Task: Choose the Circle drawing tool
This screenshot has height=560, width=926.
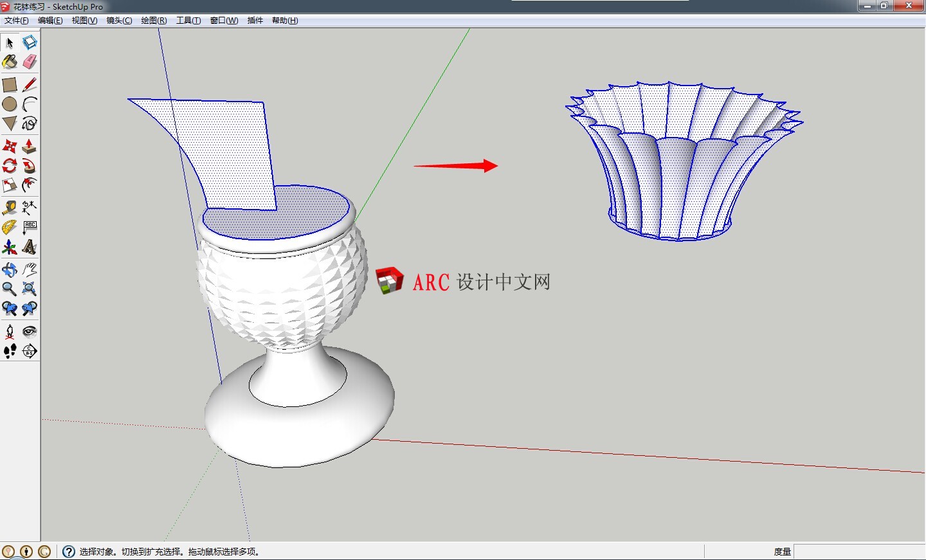Action: coord(10,104)
